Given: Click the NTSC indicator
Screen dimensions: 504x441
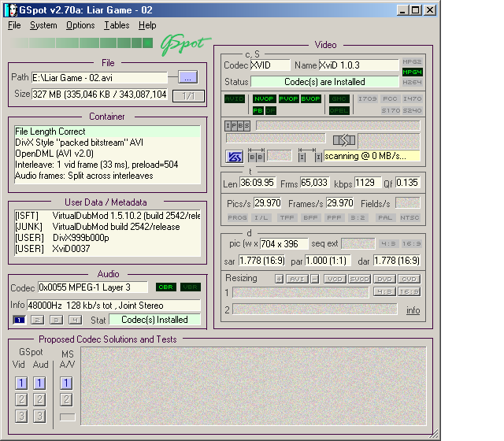Looking at the screenshot, I should pyautogui.click(x=409, y=217).
